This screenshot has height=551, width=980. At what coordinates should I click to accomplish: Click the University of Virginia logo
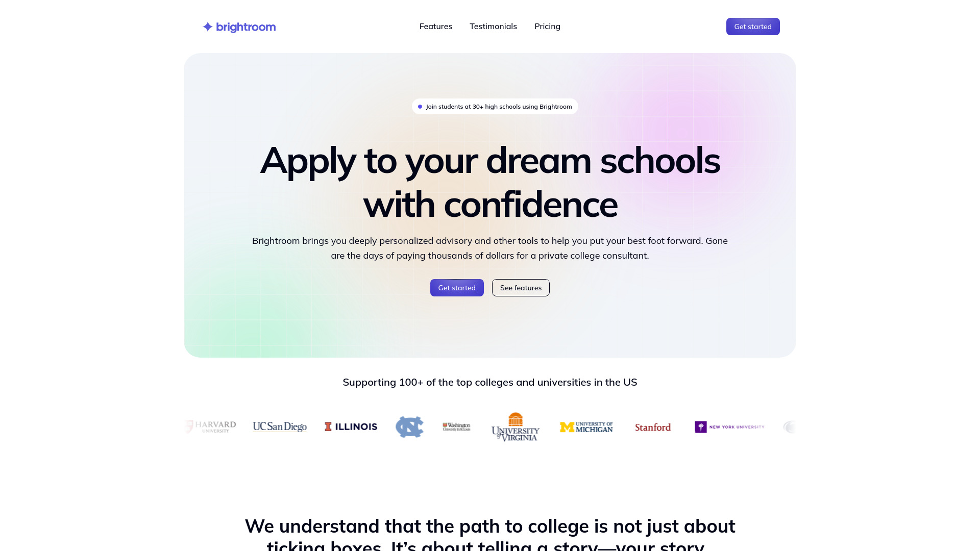(x=515, y=427)
